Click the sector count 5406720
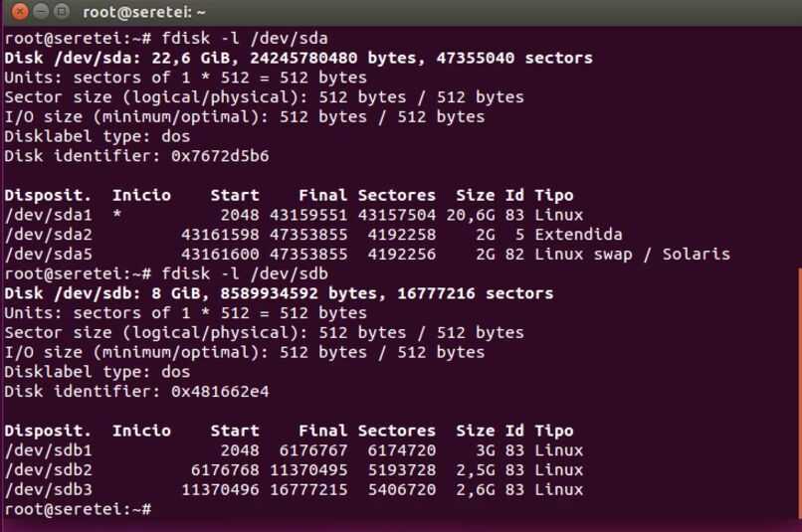This screenshot has height=532, width=802. 402,489
